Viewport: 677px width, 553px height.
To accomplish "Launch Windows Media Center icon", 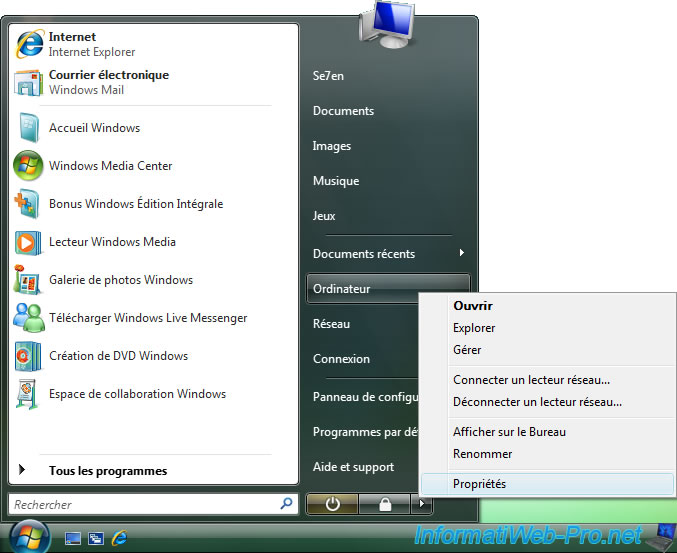I will (28, 165).
